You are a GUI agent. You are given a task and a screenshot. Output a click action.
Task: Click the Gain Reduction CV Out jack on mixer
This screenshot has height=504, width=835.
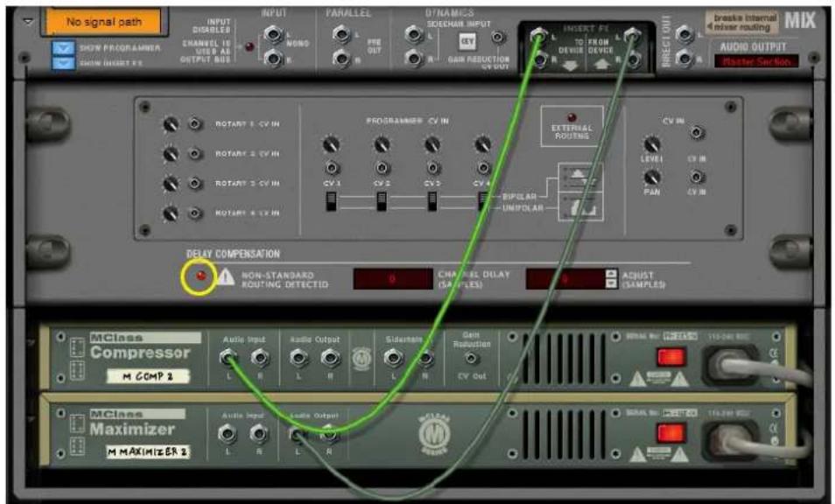498,37
